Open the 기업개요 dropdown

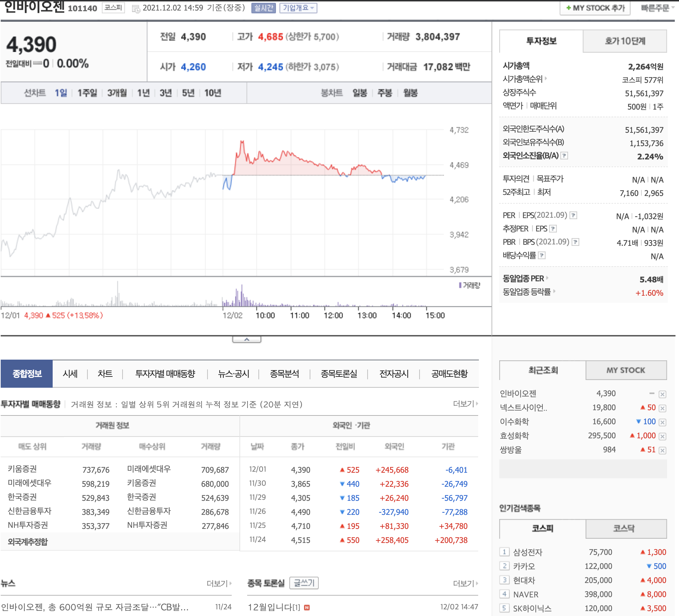[x=298, y=8]
